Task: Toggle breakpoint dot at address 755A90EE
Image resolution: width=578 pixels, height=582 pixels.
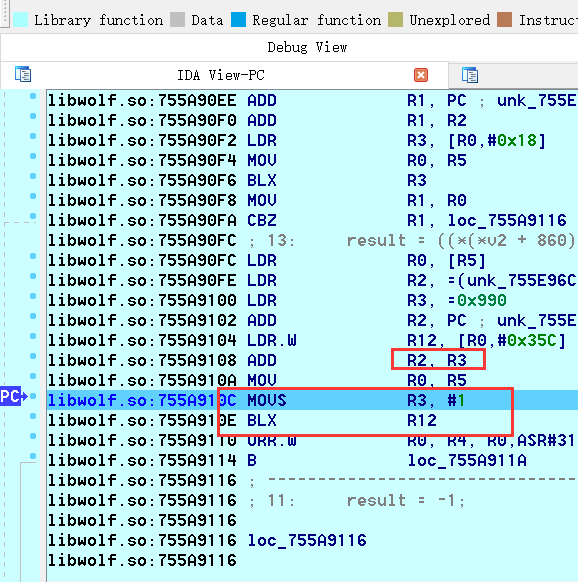Action: coord(33,96)
